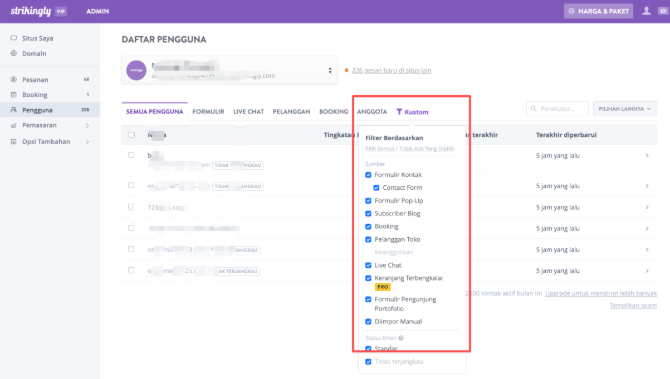Click the search magnifier icon
The width and height of the screenshot is (670, 379).
(533, 109)
